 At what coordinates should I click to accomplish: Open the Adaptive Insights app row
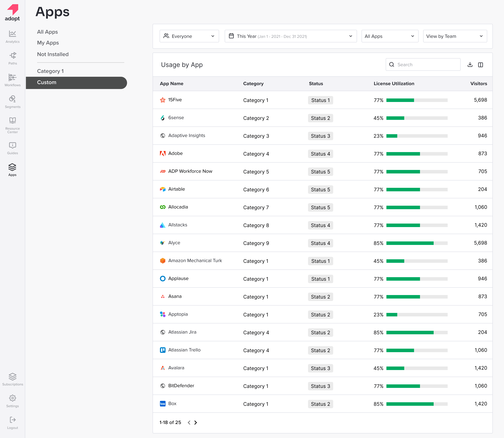[323, 136]
